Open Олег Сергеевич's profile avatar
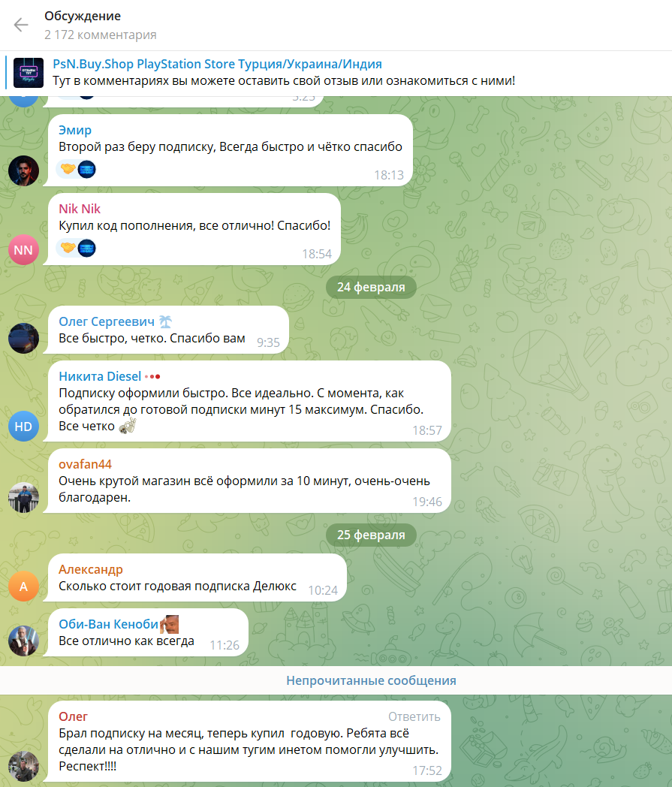Screen dimensions: 672x787 pyautogui.click(x=23, y=338)
